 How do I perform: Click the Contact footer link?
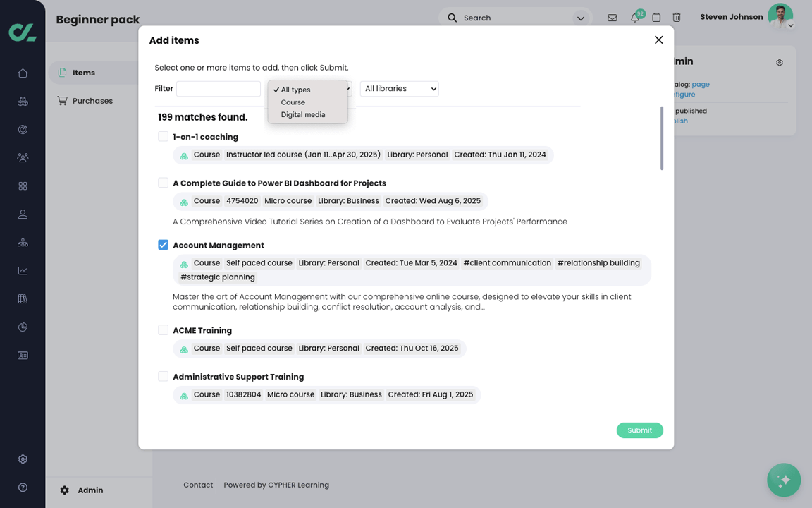(198, 485)
